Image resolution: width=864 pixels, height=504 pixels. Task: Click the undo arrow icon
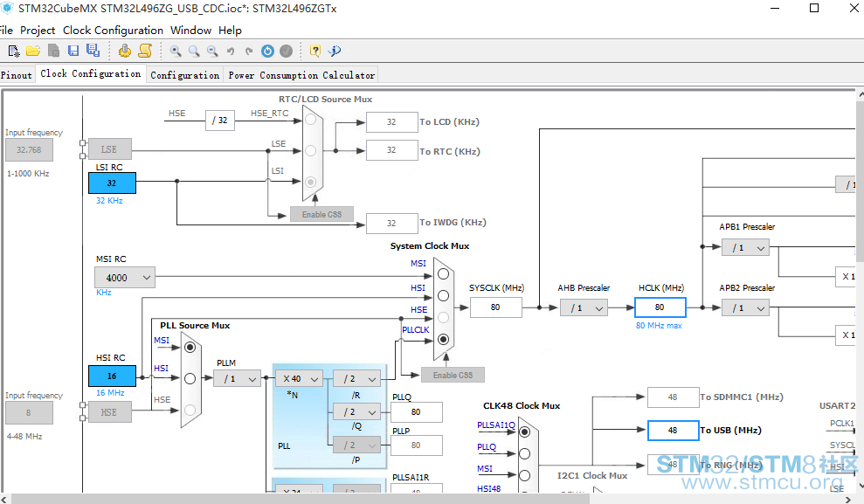pos(231,52)
